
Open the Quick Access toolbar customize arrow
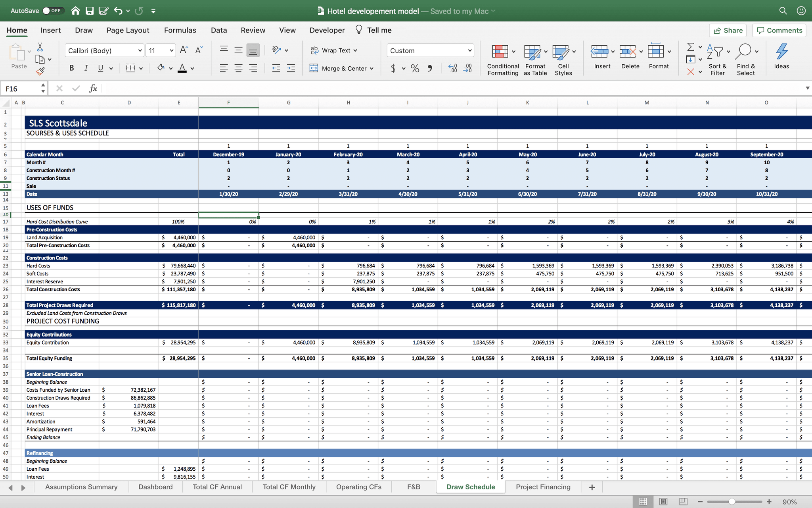click(x=153, y=11)
